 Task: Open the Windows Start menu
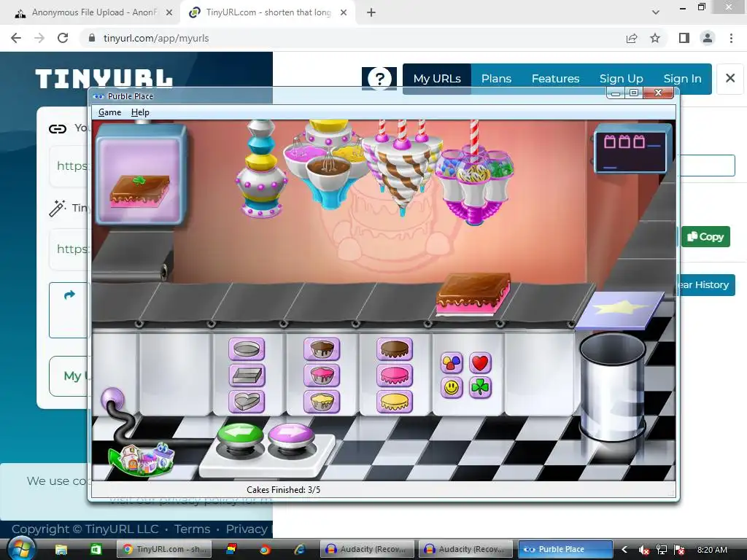20,549
